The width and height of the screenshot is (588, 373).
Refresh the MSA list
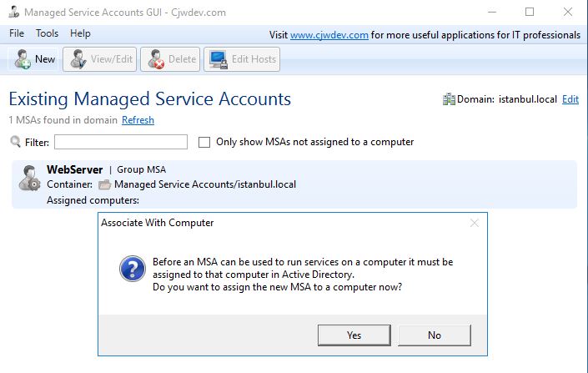[138, 120]
